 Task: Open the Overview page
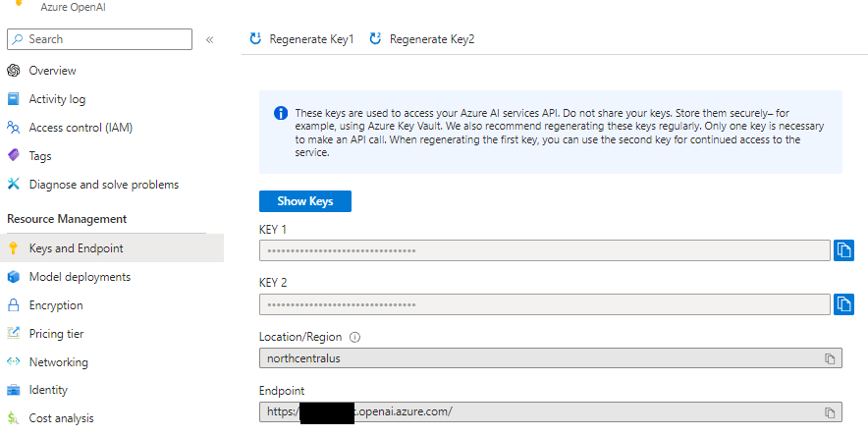tap(52, 71)
